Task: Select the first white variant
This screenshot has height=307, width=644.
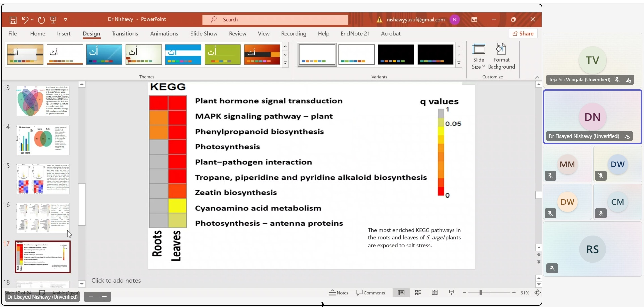Action: click(x=317, y=54)
